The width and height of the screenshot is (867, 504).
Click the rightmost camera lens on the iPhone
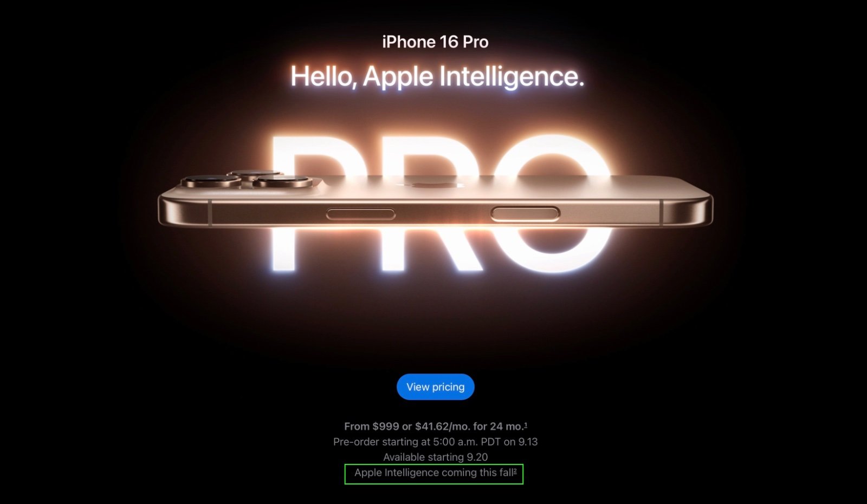283,181
